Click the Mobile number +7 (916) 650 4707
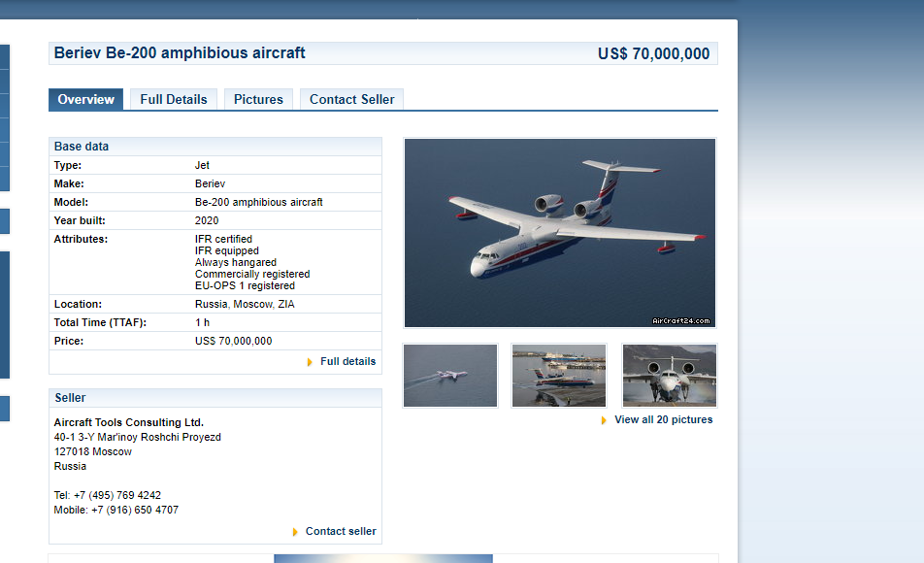The width and height of the screenshot is (924, 563). [135, 510]
